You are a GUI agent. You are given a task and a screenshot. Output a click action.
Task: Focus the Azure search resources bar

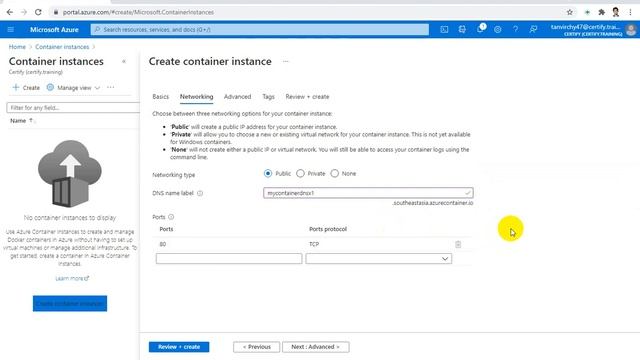coord(260,29)
